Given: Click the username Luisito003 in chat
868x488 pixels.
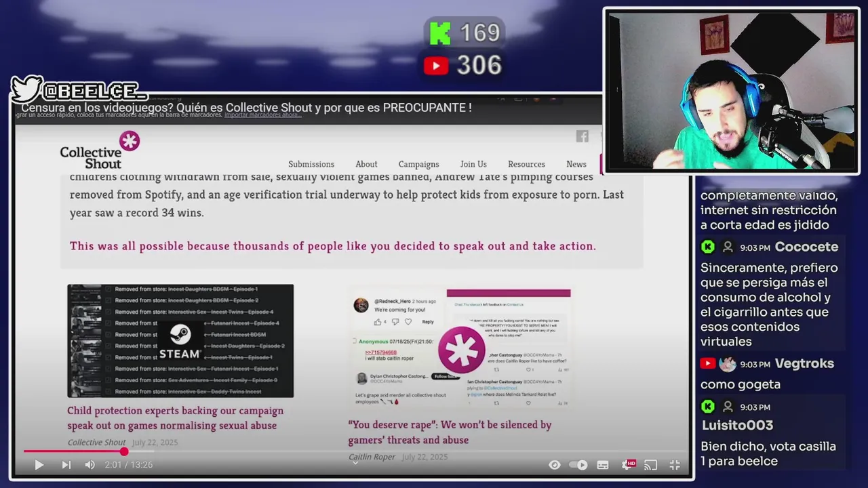Looking at the screenshot, I should click(x=737, y=426).
